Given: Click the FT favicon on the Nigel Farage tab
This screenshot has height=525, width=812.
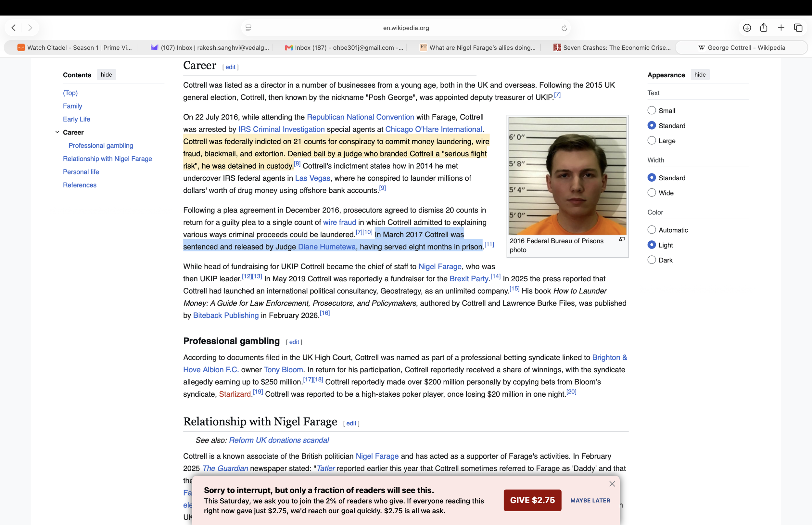Looking at the screenshot, I should click(x=423, y=47).
